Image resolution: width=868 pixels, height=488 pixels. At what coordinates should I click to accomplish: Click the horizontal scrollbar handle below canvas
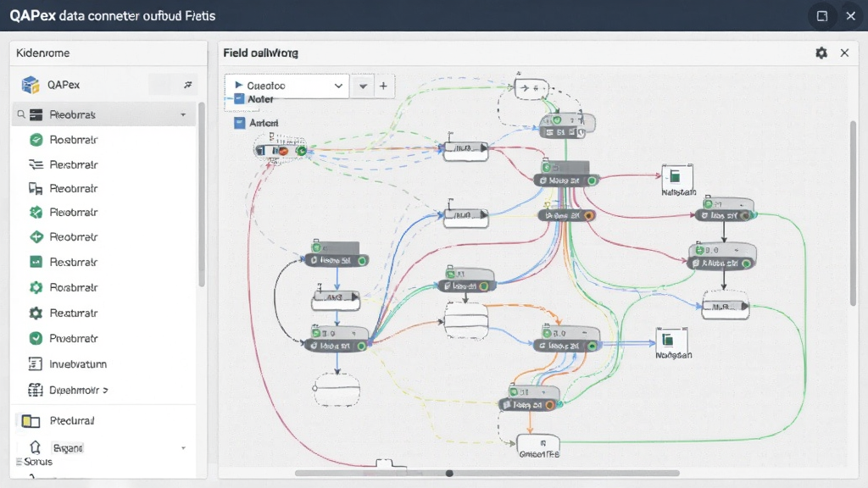449,473
